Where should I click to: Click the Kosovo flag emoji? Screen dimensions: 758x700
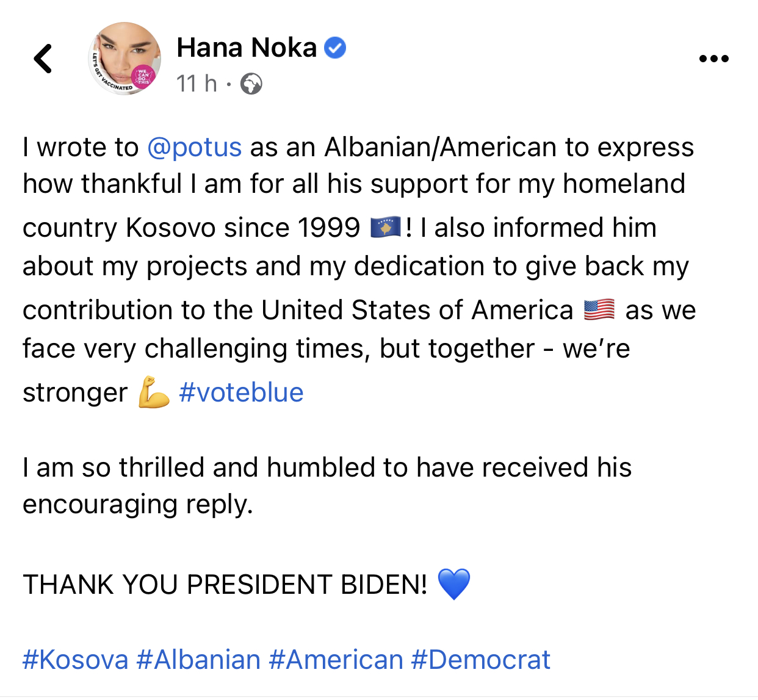(x=386, y=227)
